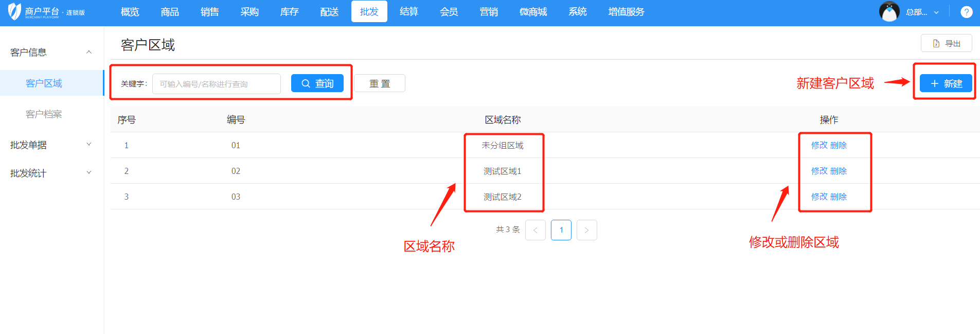980x334 pixels.
Task: Switch to the 库存 top menu
Action: [x=289, y=12]
